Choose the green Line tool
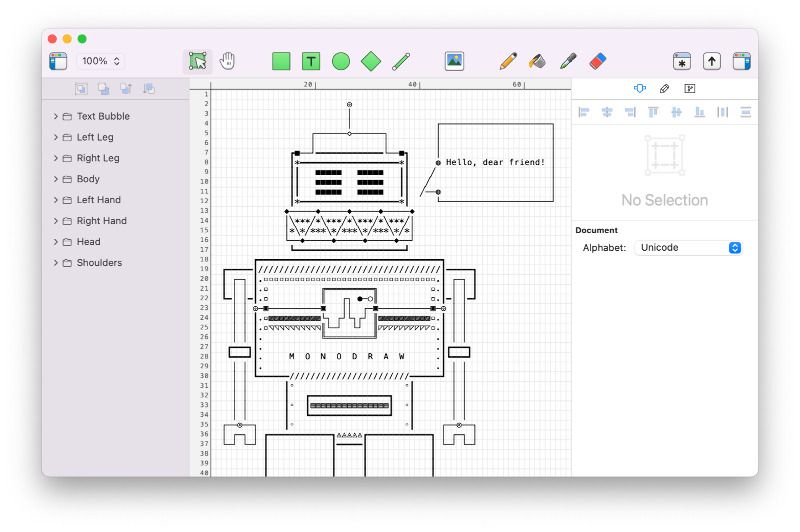The image size is (800, 532). tap(401, 61)
